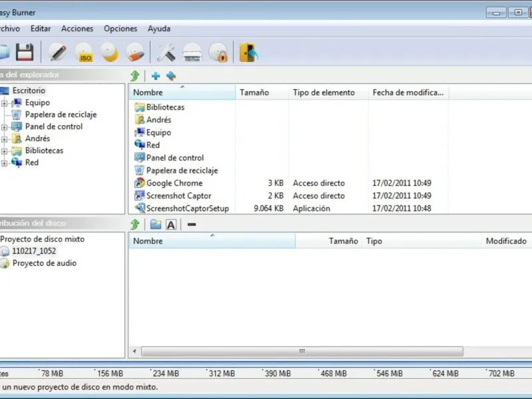Click the minus remove item icon
532x399 pixels.
(192, 224)
